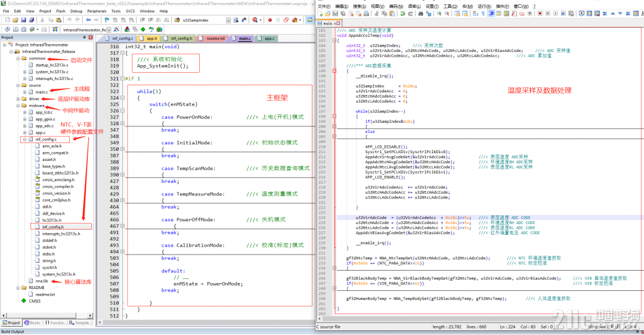Click Windows (CR LF) status bar field
The width and height of the screenshot is (644, 335).
(603, 327)
